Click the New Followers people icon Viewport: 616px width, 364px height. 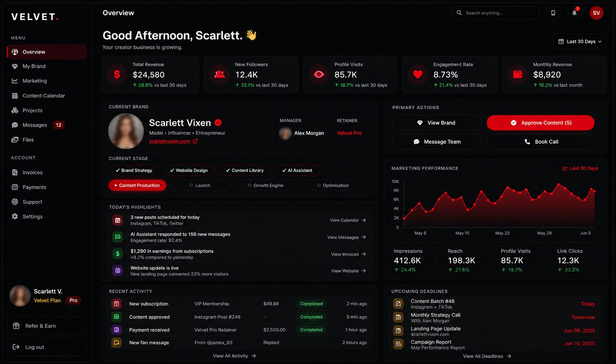tap(219, 74)
